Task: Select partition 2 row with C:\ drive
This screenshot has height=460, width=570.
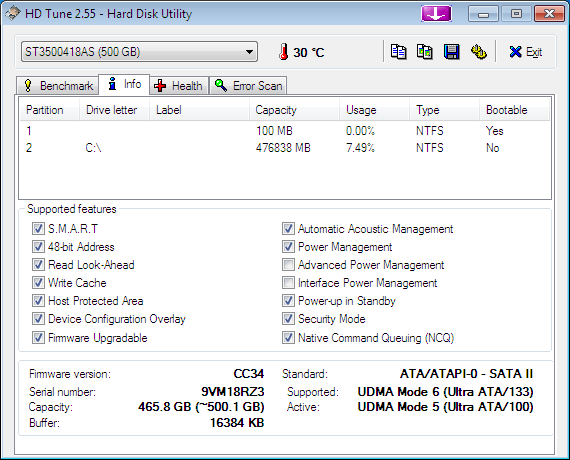Action: 284,148
